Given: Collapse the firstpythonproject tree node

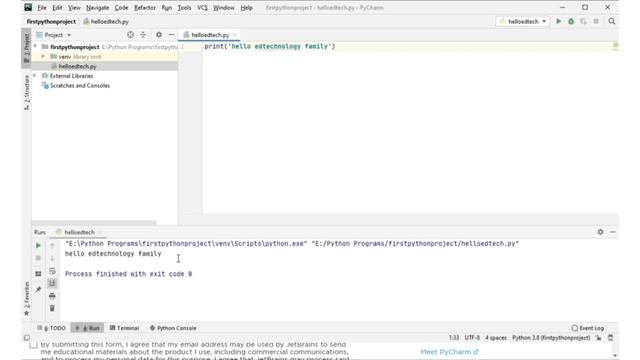Looking at the screenshot, I should point(36,47).
